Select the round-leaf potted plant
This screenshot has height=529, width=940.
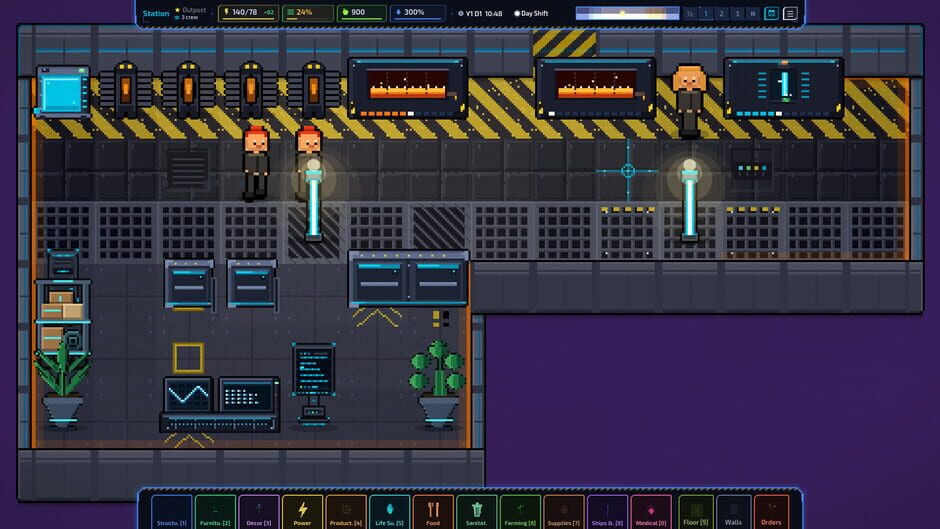point(438,384)
